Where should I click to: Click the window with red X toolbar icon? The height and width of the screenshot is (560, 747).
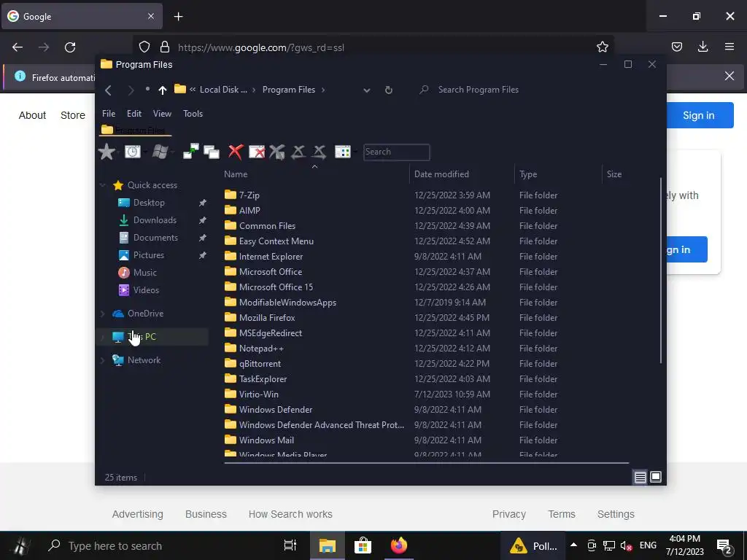pyautogui.click(x=257, y=152)
